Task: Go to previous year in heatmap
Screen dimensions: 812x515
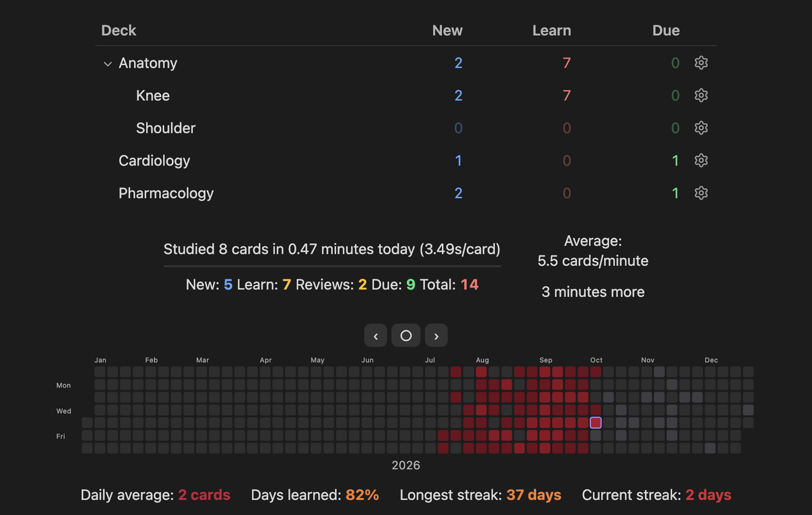Action: click(x=376, y=336)
